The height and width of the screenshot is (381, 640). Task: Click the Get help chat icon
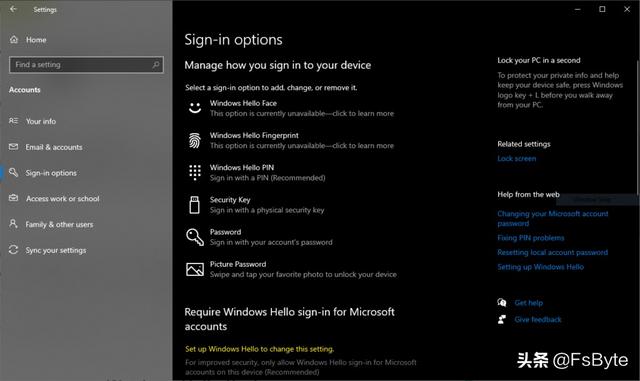[x=502, y=303]
